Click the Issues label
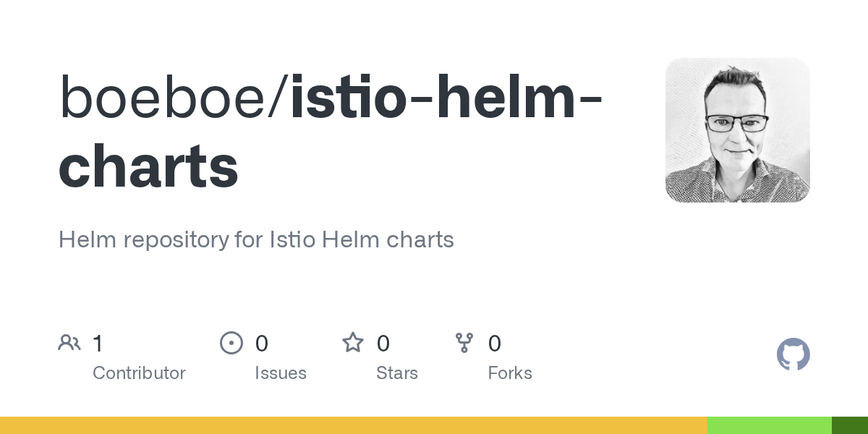This screenshot has height=434, width=868. (281, 373)
